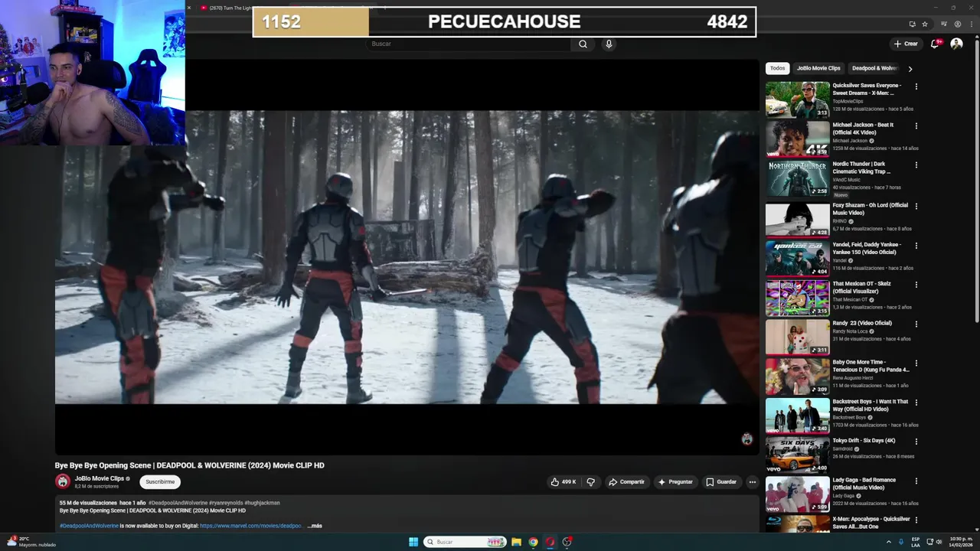Click the JoBlo Movie Clips channel avatar
The width and height of the screenshot is (980, 551).
(x=63, y=481)
